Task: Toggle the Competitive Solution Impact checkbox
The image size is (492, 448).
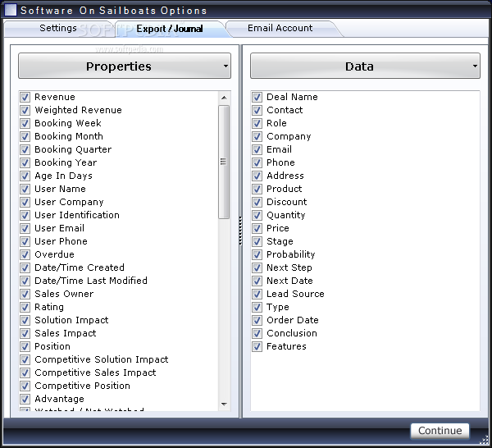Action: (x=25, y=359)
